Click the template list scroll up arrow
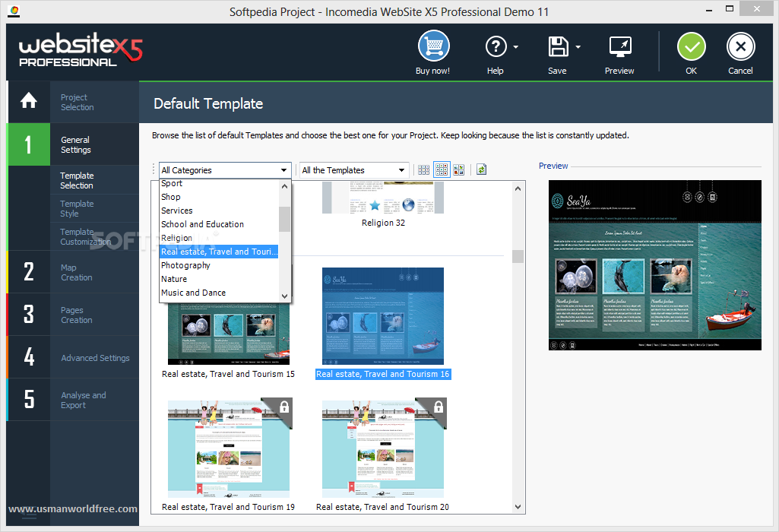The width and height of the screenshot is (779, 532). (518, 188)
